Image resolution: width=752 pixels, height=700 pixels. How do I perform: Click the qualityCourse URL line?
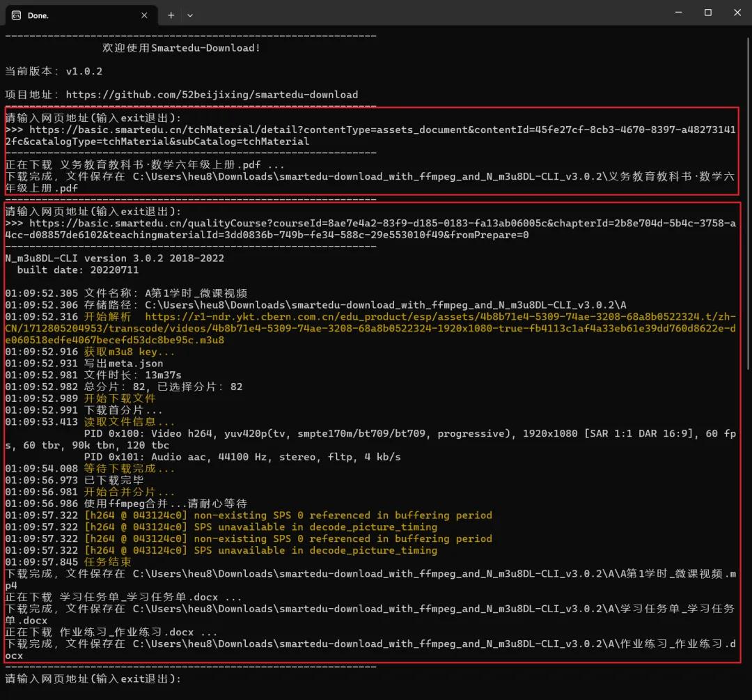click(x=370, y=229)
